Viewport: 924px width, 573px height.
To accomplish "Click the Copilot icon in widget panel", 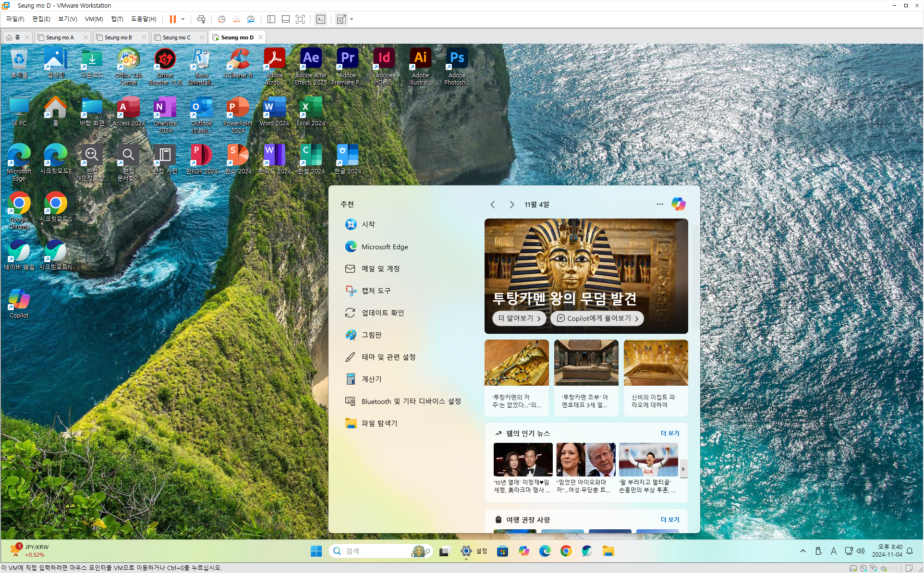I will coord(678,204).
